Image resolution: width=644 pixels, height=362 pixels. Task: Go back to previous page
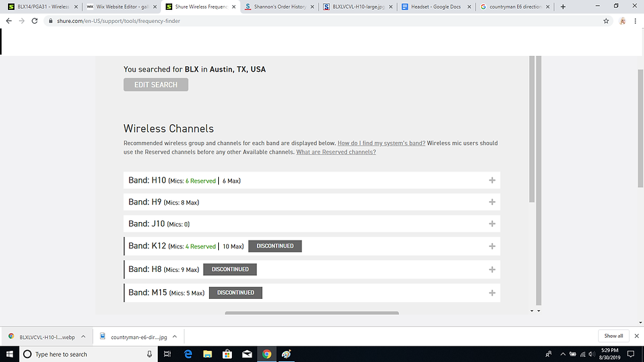coord(9,21)
